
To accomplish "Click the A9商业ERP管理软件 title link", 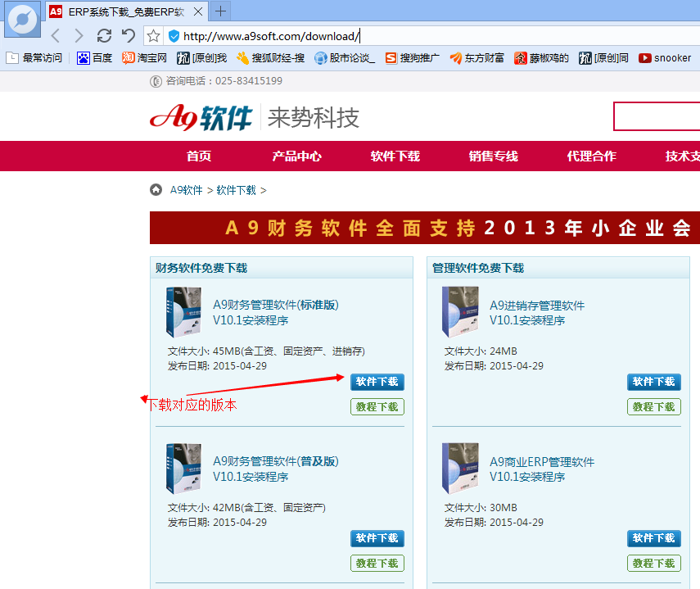I will pos(542,462).
